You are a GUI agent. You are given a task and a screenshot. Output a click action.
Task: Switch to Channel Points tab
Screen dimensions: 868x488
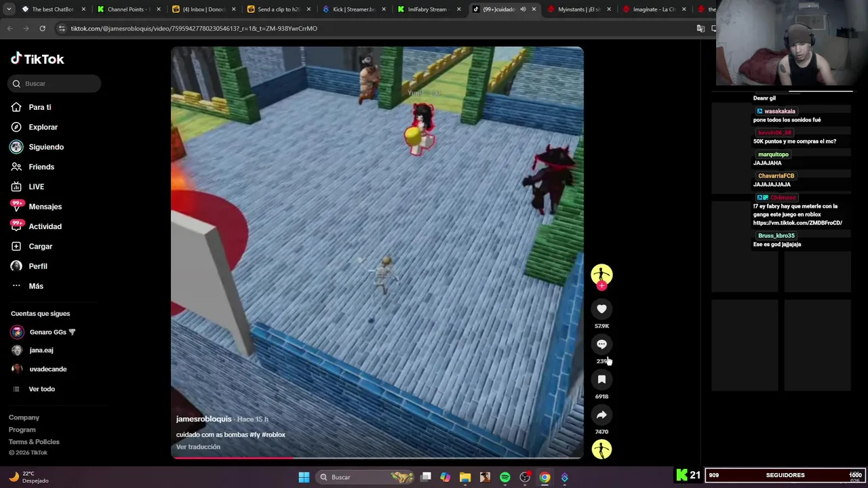129,9
